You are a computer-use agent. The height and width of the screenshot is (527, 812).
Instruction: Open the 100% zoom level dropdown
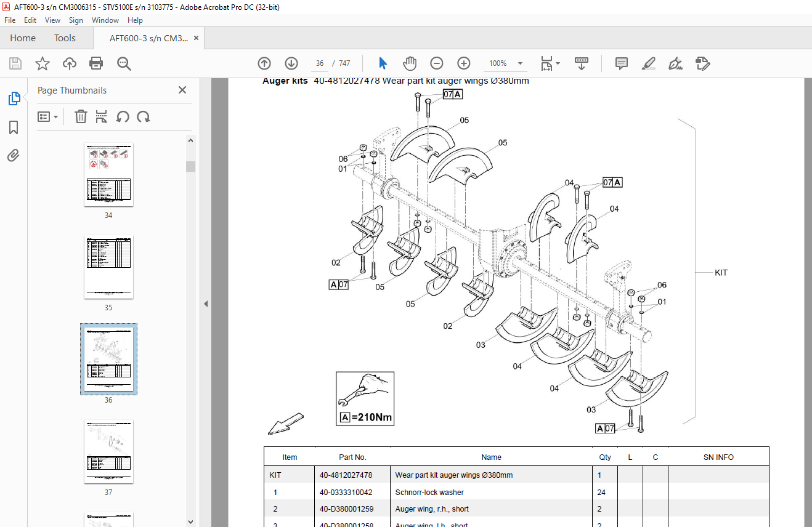click(520, 63)
